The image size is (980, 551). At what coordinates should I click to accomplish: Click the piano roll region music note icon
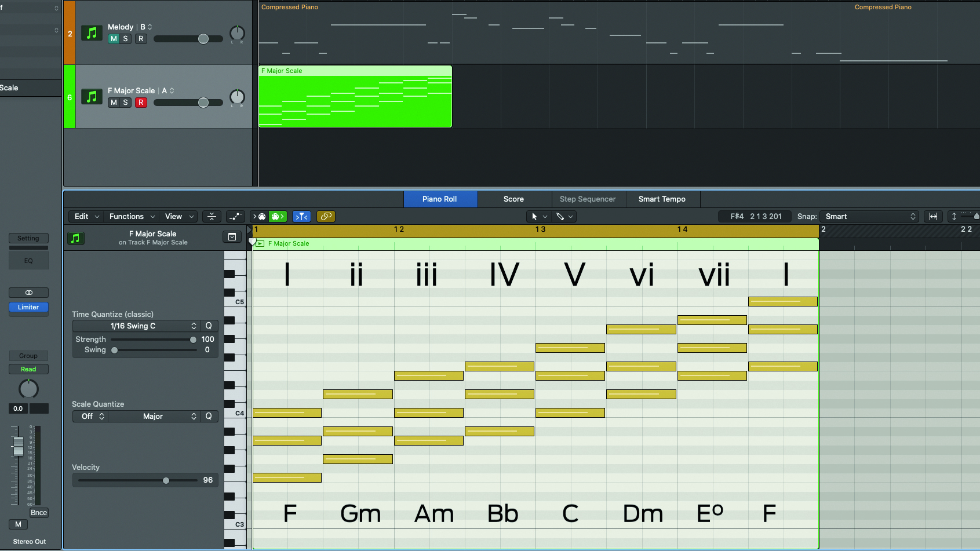75,238
